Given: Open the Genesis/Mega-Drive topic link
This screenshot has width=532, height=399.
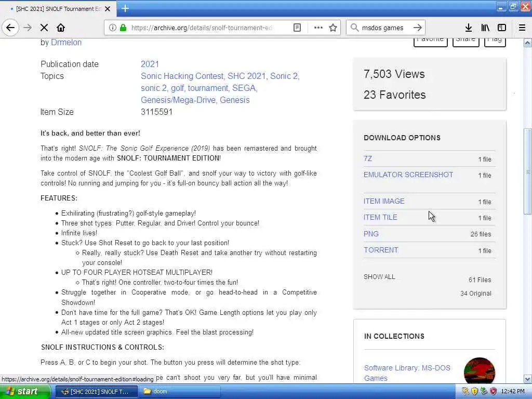Looking at the screenshot, I should pyautogui.click(x=178, y=100).
